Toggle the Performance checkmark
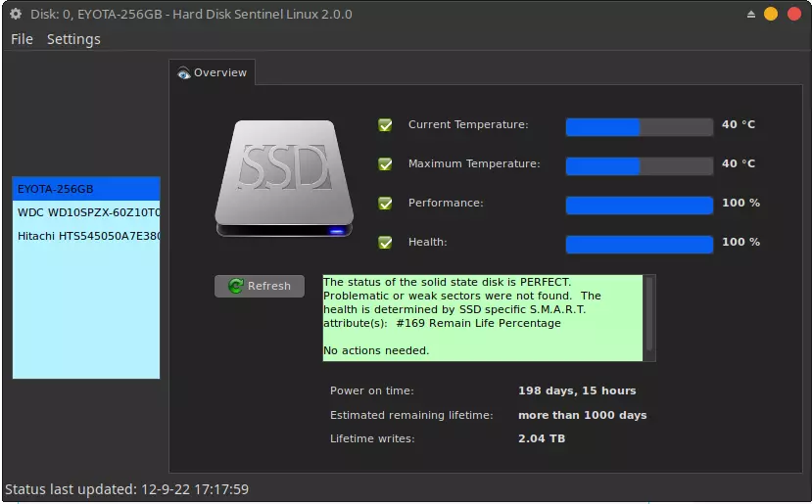This screenshot has height=504, width=812. tap(385, 204)
